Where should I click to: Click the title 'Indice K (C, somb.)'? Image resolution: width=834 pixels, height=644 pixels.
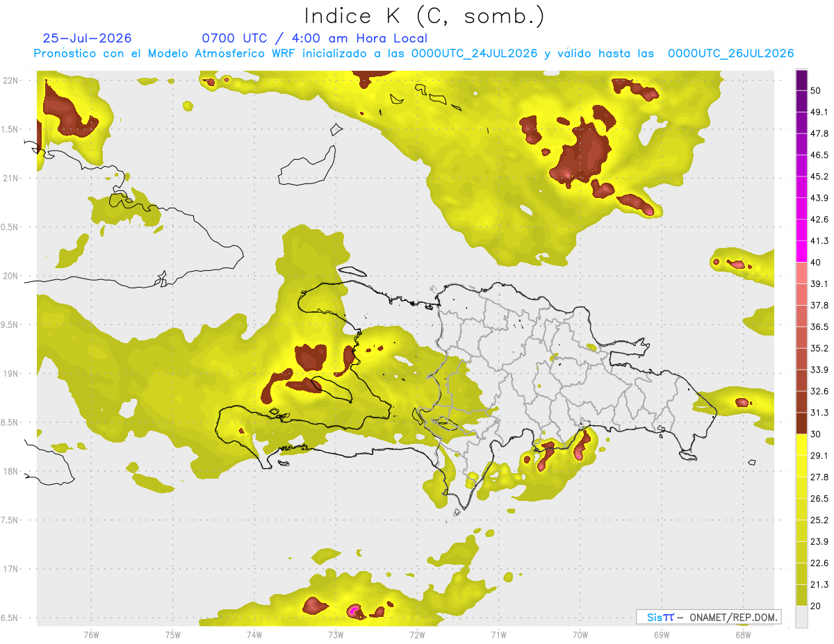(424, 16)
